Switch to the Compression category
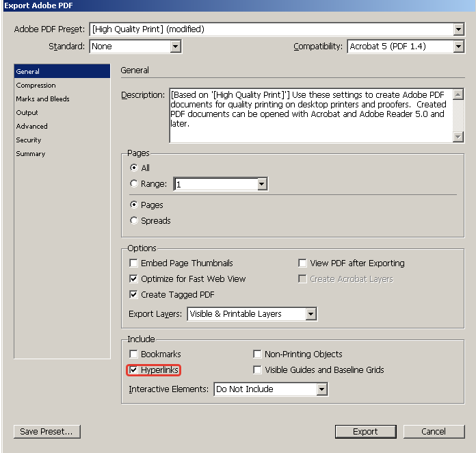This screenshot has height=453, width=476. click(62, 86)
